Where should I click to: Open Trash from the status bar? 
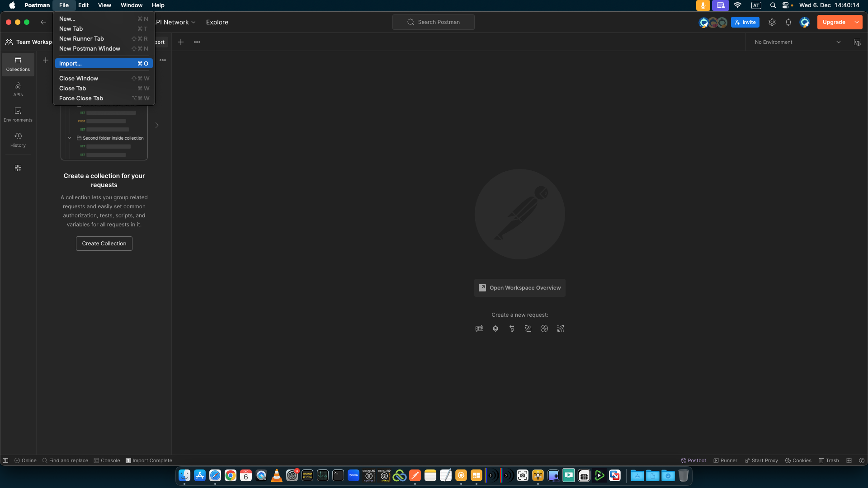[x=829, y=460]
